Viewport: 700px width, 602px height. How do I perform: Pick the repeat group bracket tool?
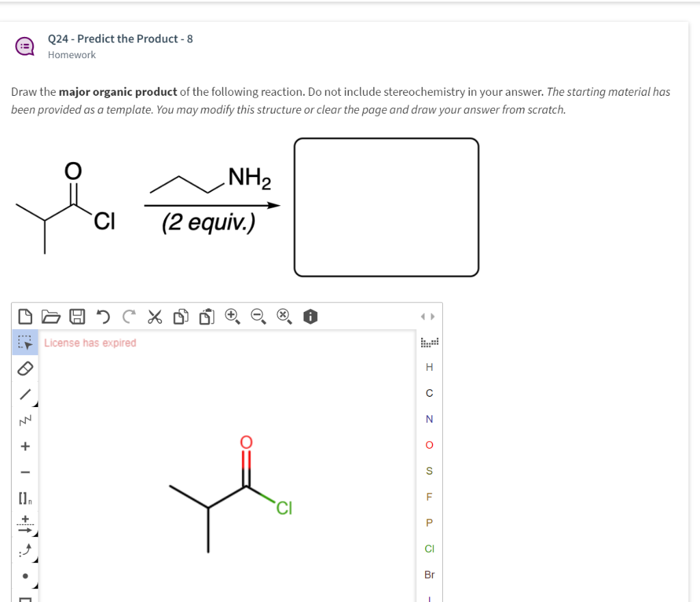pos(25,499)
